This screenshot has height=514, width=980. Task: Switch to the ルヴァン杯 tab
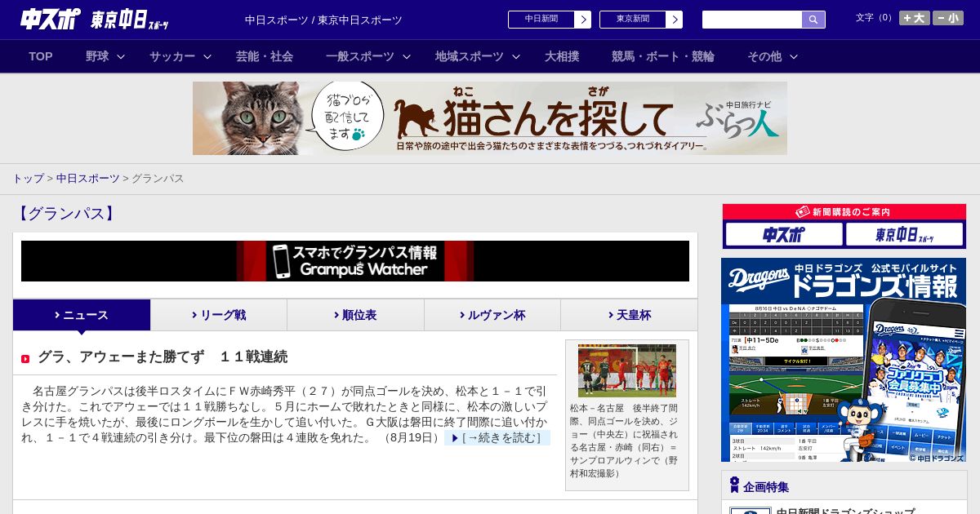(492, 315)
